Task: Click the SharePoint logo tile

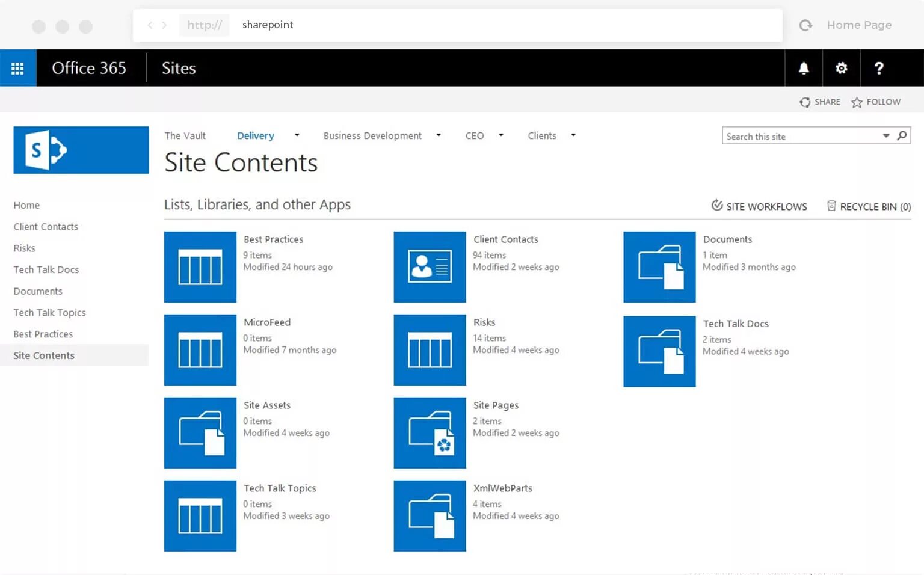Action: click(x=81, y=150)
